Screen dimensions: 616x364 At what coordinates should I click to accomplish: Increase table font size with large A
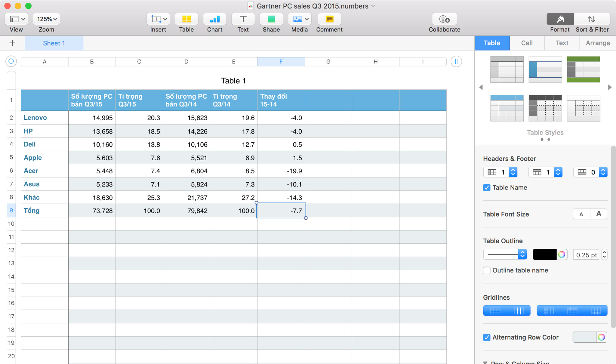pyautogui.click(x=599, y=214)
